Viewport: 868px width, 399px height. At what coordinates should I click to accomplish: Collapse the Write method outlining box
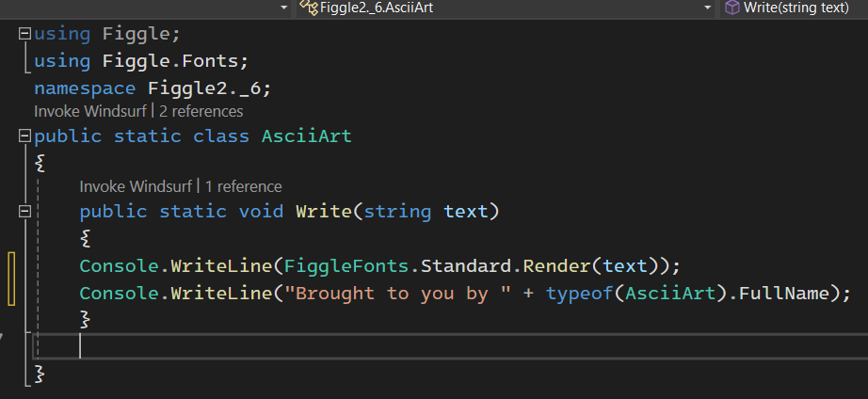click(24, 211)
